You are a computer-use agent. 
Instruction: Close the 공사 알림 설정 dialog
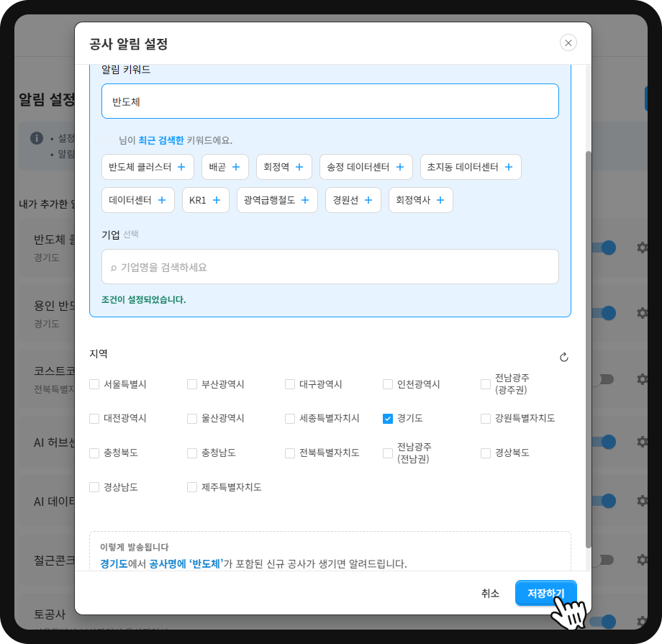tap(568, 42)
